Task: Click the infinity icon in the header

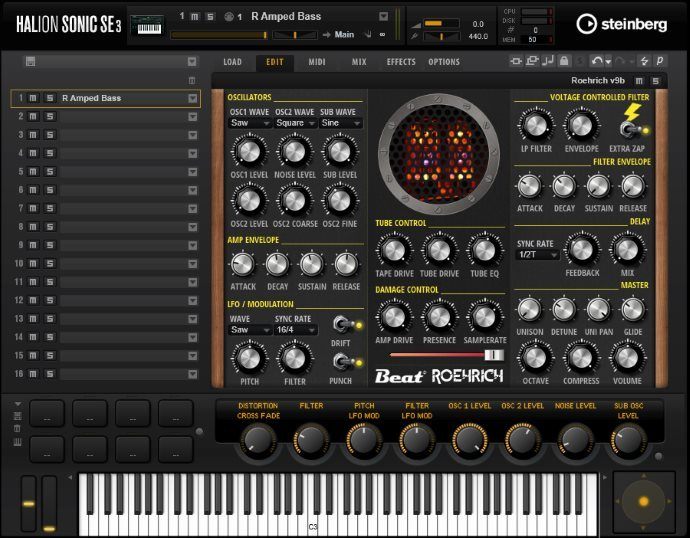Action: pyautogui.click(x=382, y=34)
